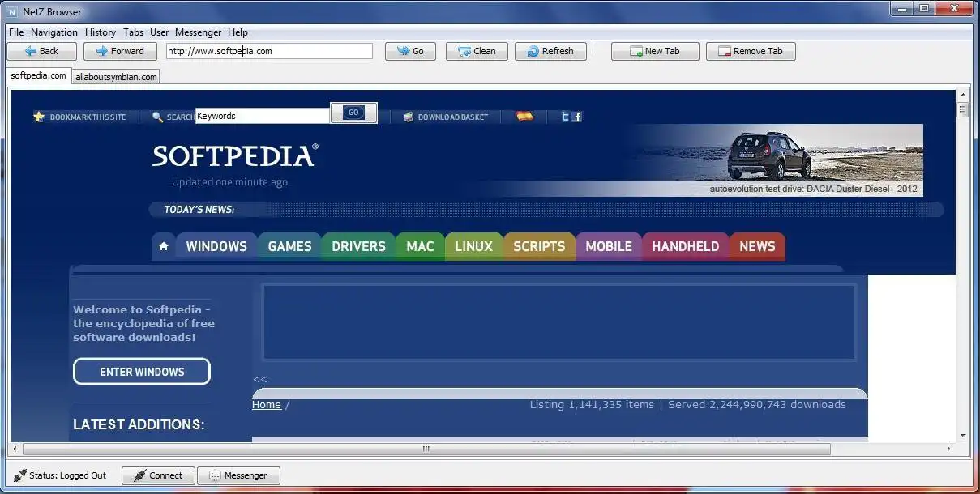
Task: Follow the Home breadcrumb link
Action: [x=267, y=405]
